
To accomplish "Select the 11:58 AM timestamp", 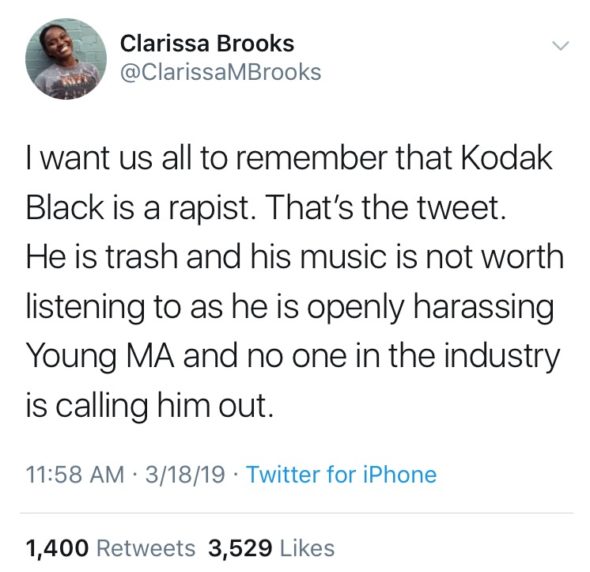I will pyautogui.click(x=75, y=475).
